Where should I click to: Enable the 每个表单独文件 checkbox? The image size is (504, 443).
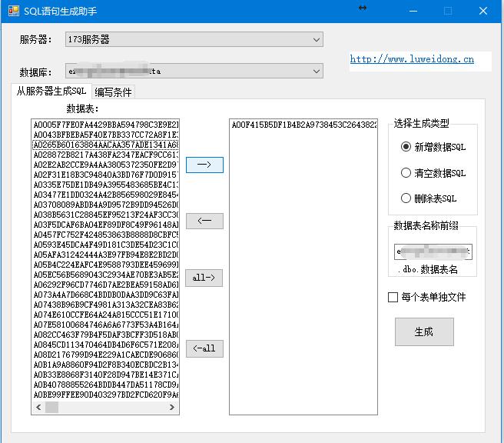(393, 298)
